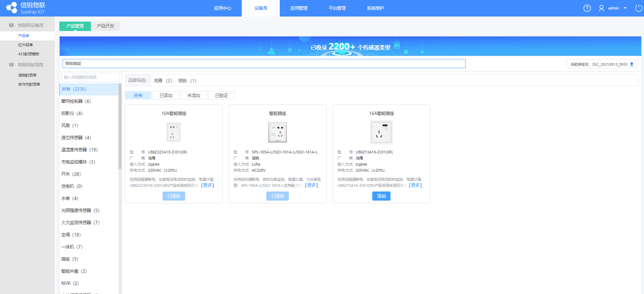The width and height of the screenshot is (644, 294).
Task: Click the category list scrollbar
Action: tap(120, 126)
